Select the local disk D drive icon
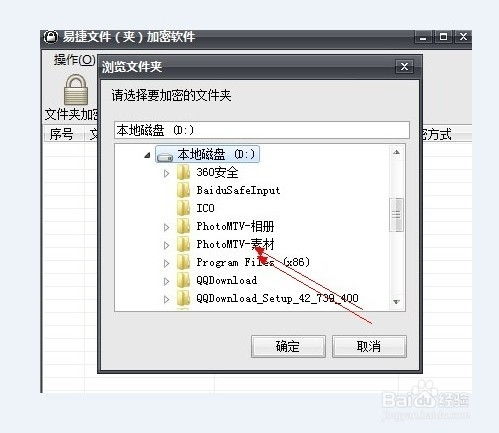499x433 pixels. pyautogui.click(x=165, y=156)
